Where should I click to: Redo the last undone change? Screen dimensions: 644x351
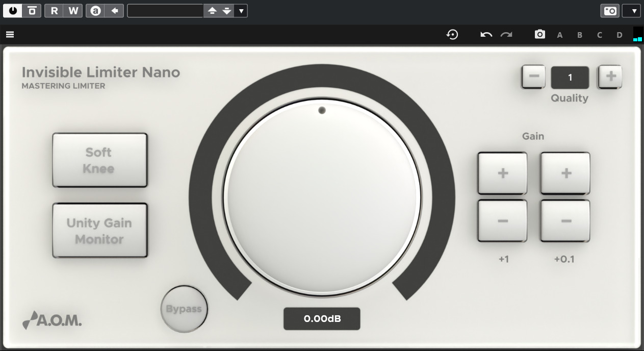point(506,35)
